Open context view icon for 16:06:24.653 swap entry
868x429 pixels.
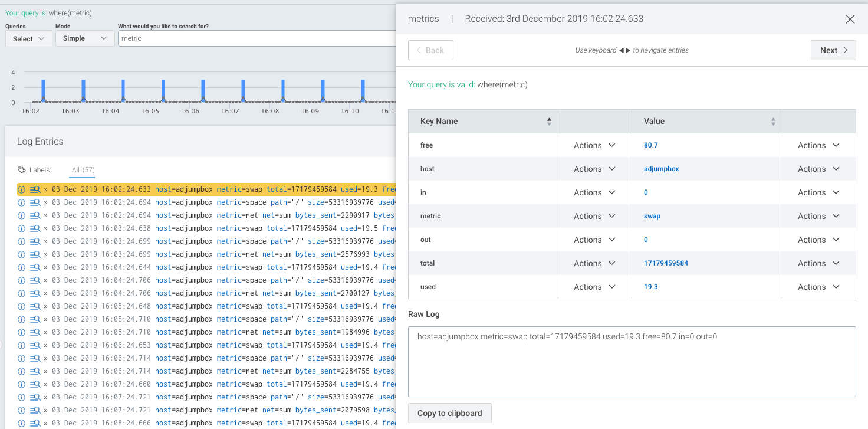pos(35,345)
